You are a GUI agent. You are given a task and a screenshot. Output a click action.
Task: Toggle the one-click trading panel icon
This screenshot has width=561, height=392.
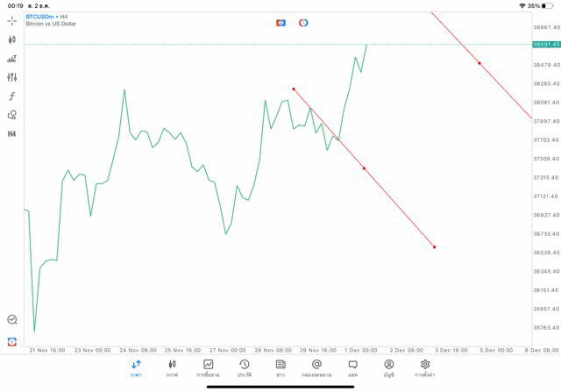280,23
